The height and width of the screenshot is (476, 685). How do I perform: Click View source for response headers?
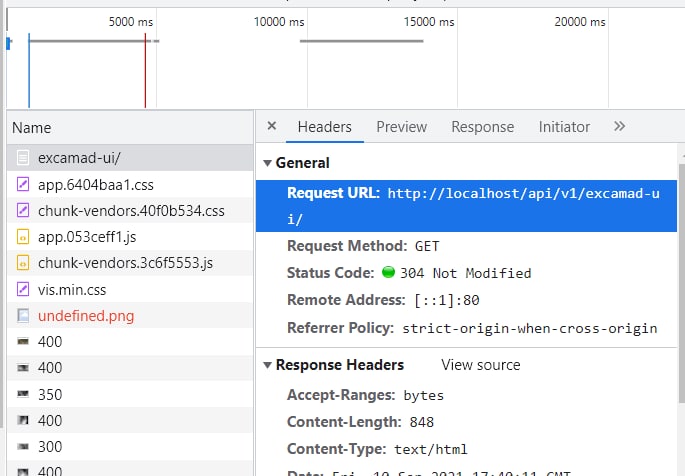pos(480,365)
